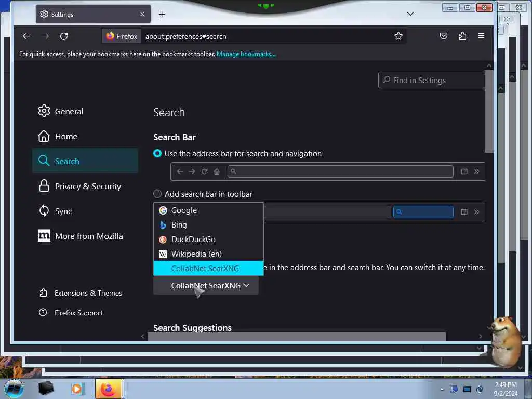Viewport: 532px width, 399px height.
Task: Click the back arrow in Firefox toolbar
Action: coord(26,36)
